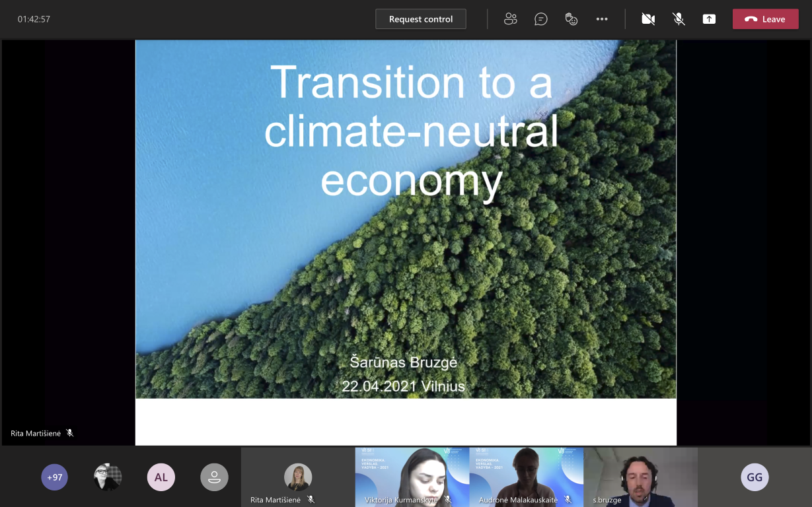Click the meeting elapsed time display
Viewport: 812px width, 507px height.
(x=34, y=19)
